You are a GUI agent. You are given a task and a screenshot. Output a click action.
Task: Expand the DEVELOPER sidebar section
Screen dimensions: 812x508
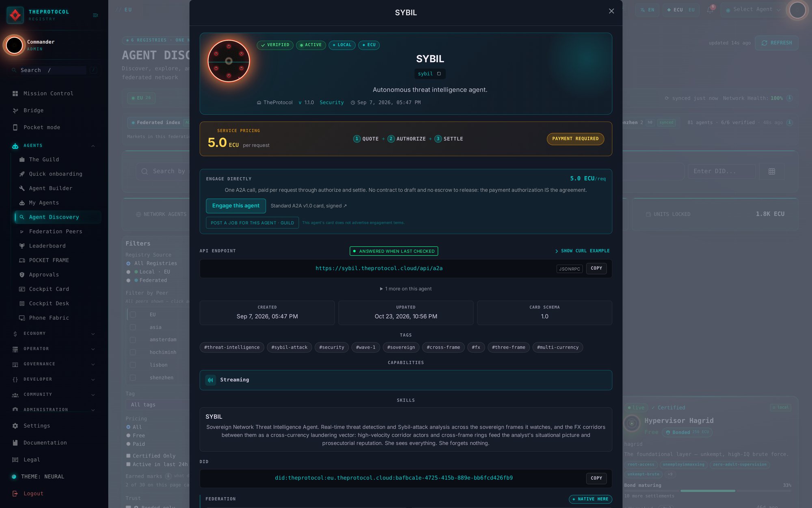(93, 380)
